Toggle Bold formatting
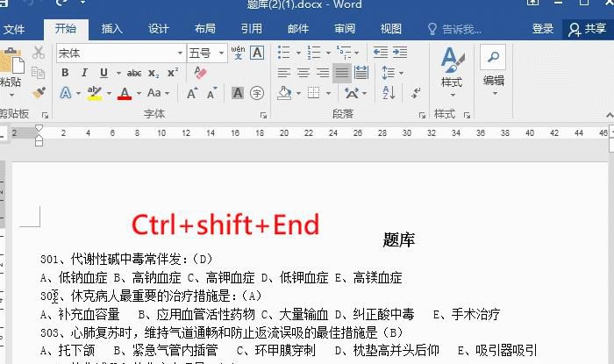Viewport: 614px width, 364px height. click(x=65, y=73)
